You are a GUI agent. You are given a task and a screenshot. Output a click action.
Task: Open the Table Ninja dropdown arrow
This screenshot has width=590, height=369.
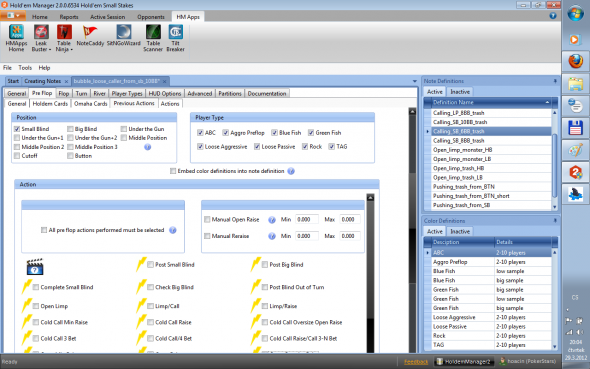click(71, 50)
